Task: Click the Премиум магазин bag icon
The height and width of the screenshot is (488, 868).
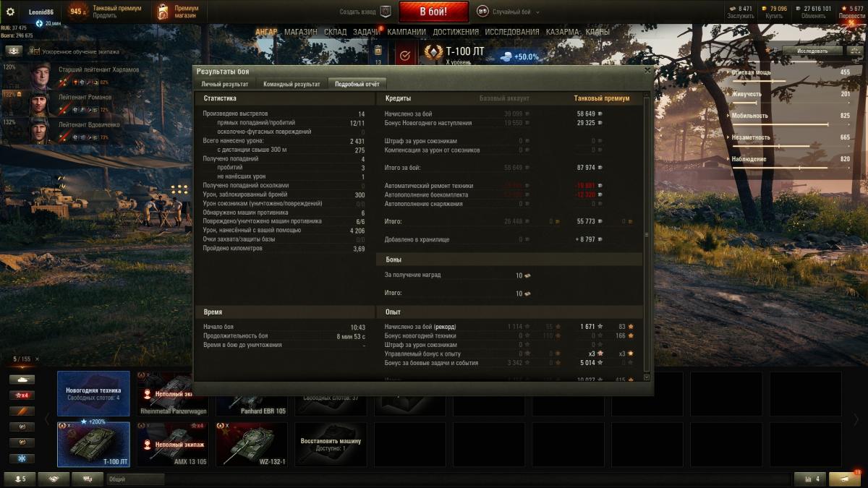Action: [163, 12]
